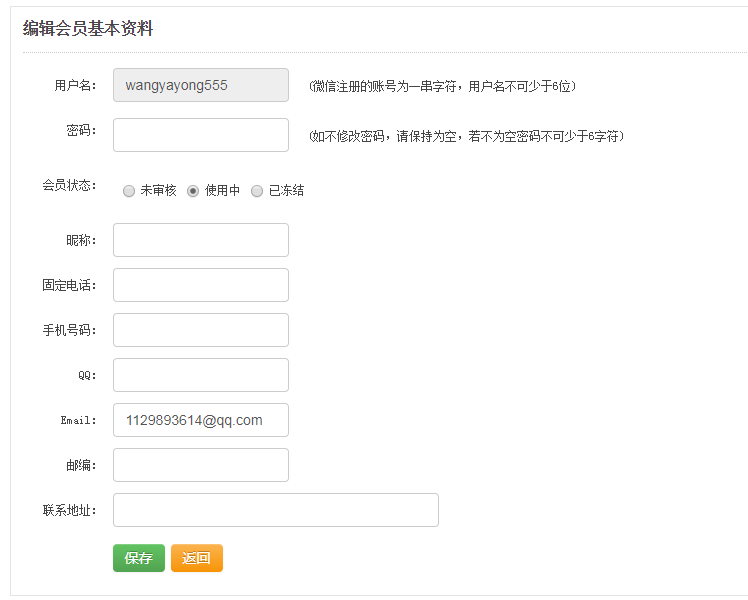Click the 会员状态 label
This screenshot has width=748, height=600.
(69, 185)
